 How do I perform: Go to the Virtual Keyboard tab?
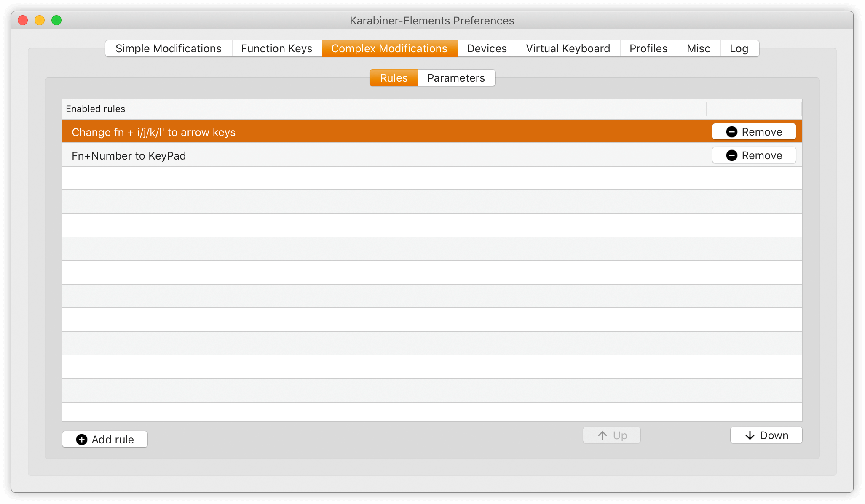pyautogui.click(x=568, y=48)
